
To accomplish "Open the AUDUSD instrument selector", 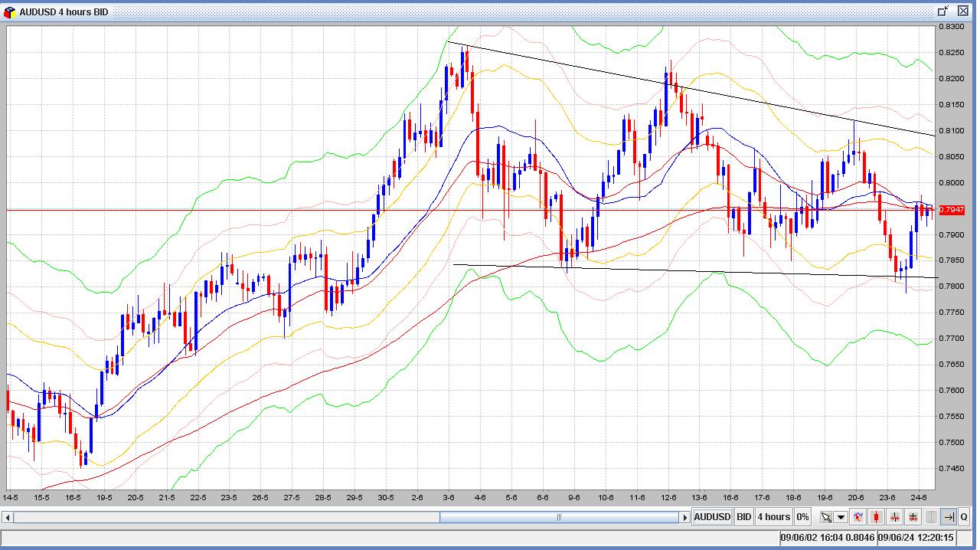I will click(x=713, y=517).
